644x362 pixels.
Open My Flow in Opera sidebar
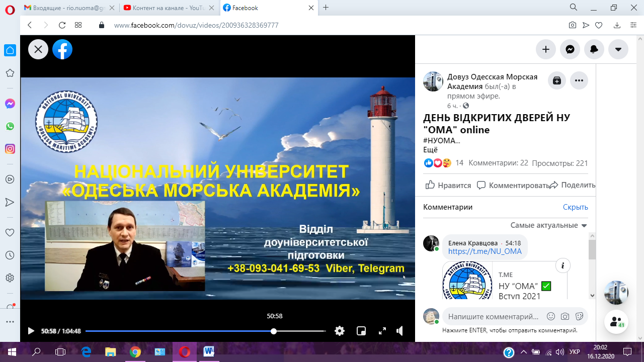pyautogui.click(x=10, y=202)
